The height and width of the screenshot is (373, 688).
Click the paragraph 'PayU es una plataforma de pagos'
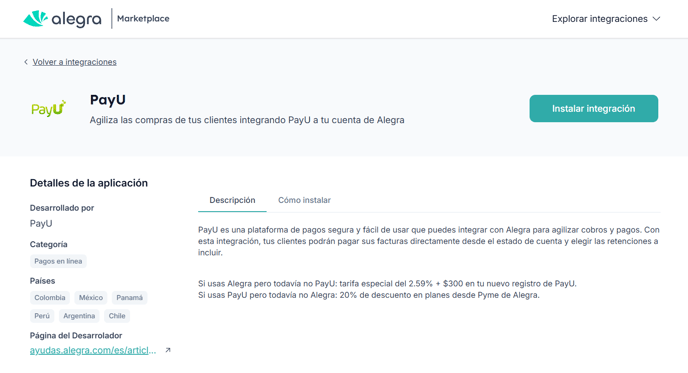[429, 241]
